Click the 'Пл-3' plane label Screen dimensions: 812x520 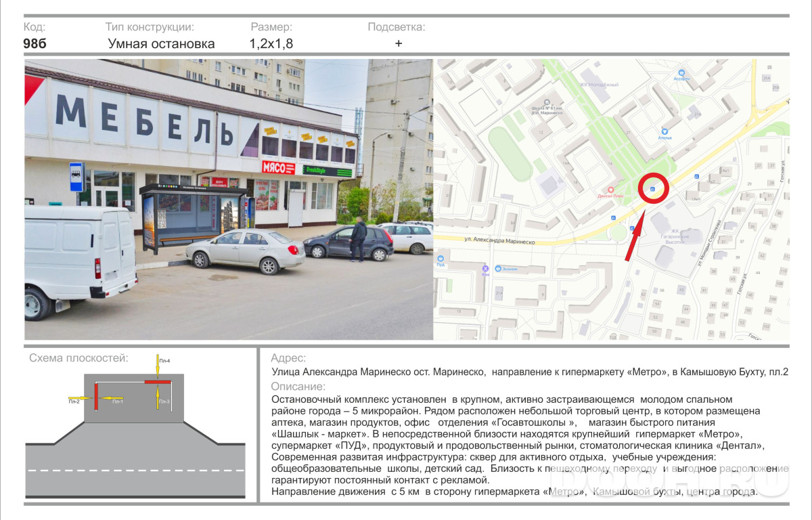(x=164, y=402)
